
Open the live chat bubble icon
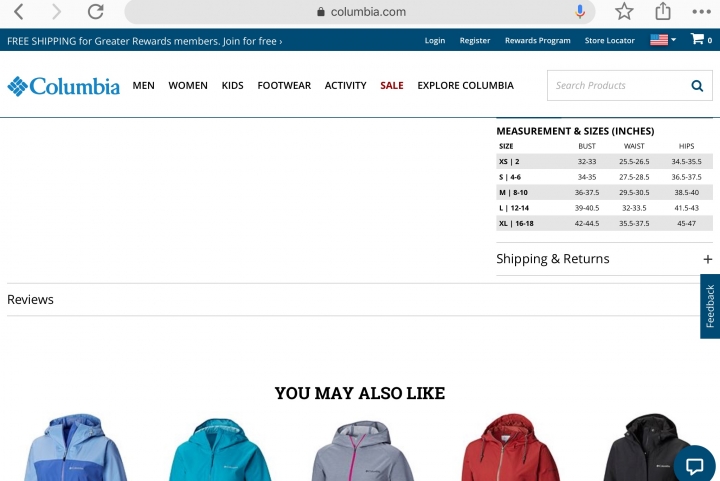(x=694, y=464)
